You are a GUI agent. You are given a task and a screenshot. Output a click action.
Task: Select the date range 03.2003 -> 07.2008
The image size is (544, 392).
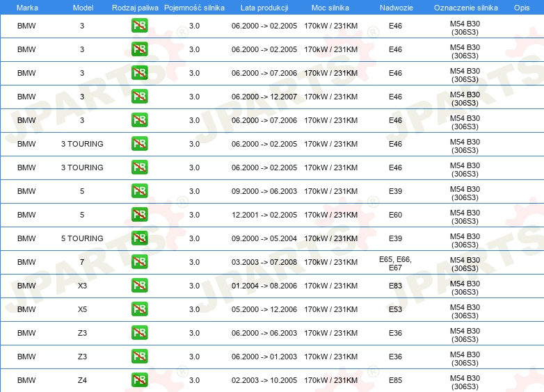tap(264, 262)
